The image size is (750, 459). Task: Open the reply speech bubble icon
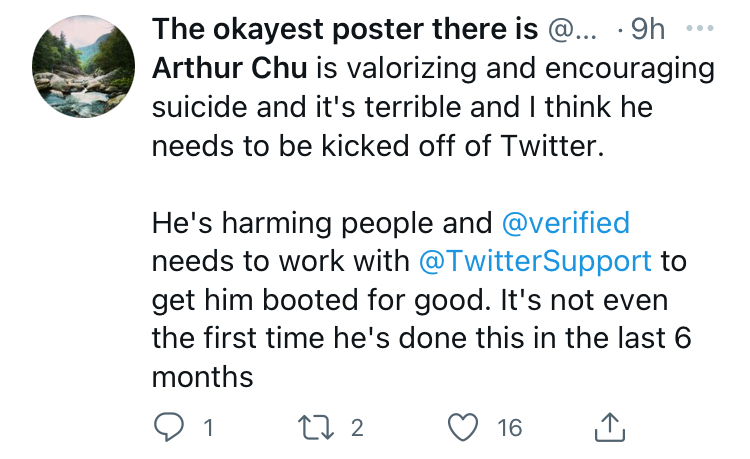(168, 426)
